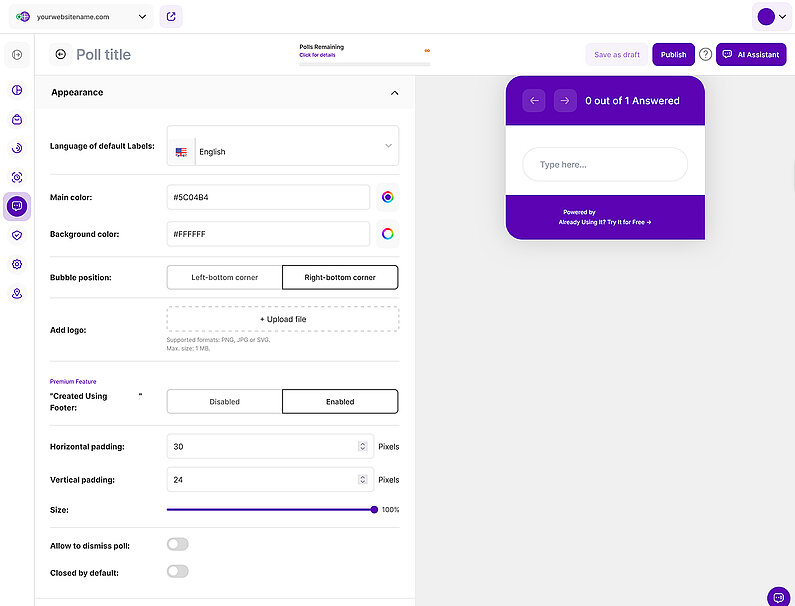Open the English language dropdown
Viewport: 795px width, 606px height.
coord(283,146)
